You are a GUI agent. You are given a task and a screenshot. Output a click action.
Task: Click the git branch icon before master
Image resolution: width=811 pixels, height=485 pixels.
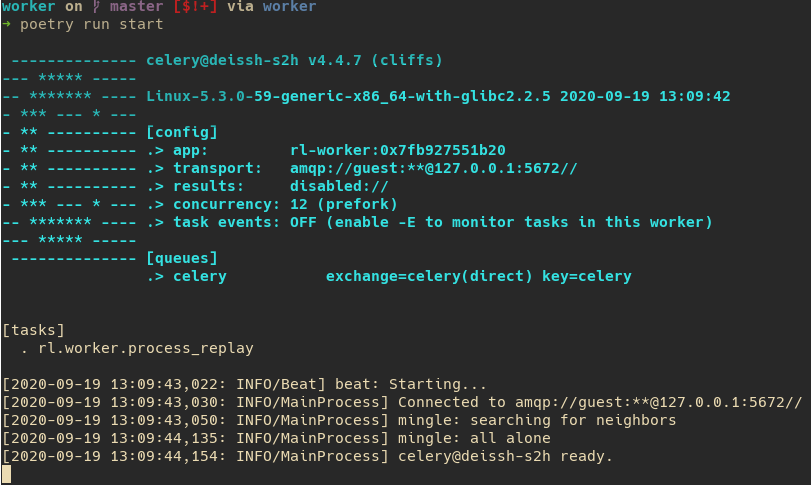pyautogui.click(x=96, y=7)
